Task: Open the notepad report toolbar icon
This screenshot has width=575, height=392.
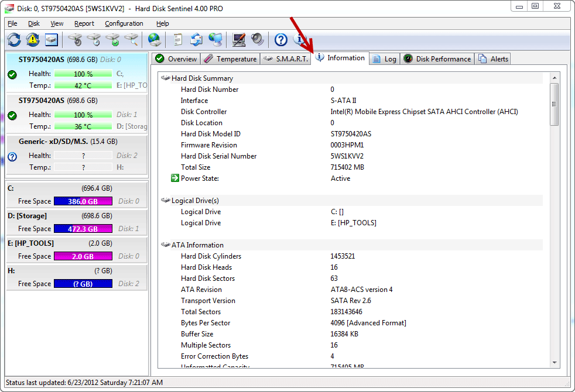Action: point(178,40)
